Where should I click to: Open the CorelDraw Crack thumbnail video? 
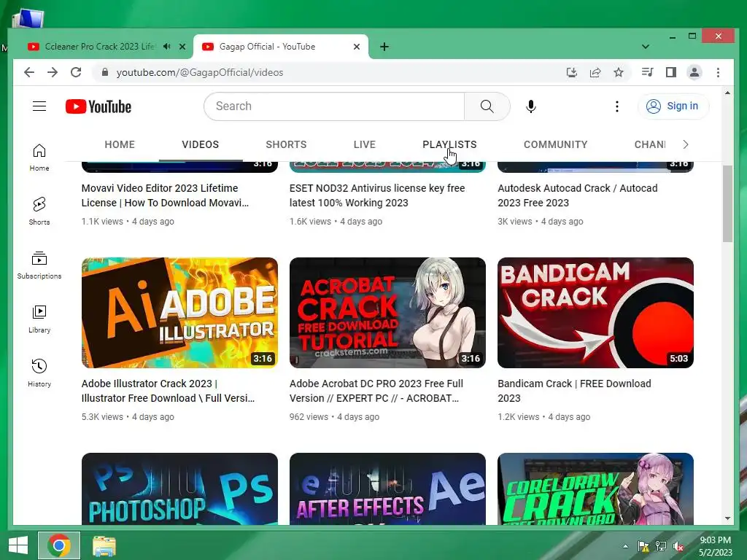[595, 489]
